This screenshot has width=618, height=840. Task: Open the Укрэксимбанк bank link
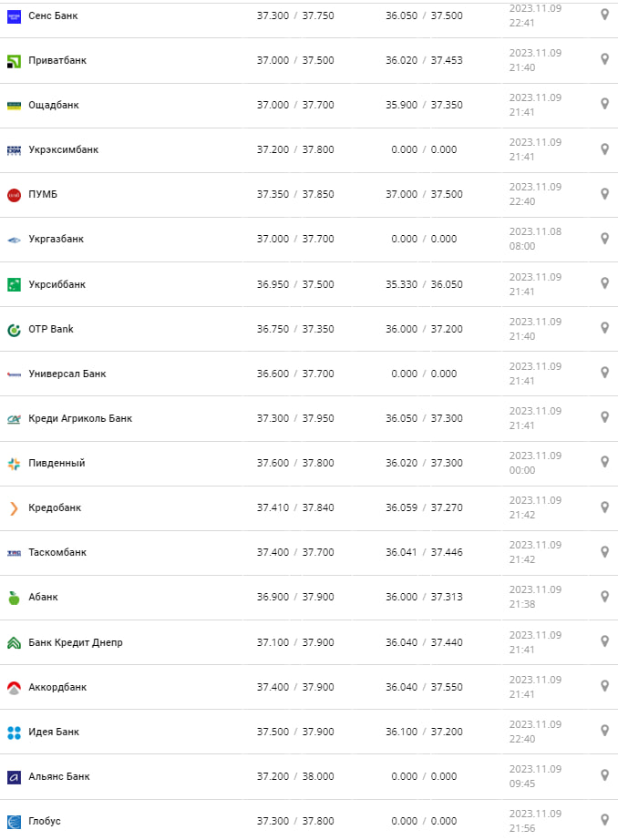pos(63,150)
